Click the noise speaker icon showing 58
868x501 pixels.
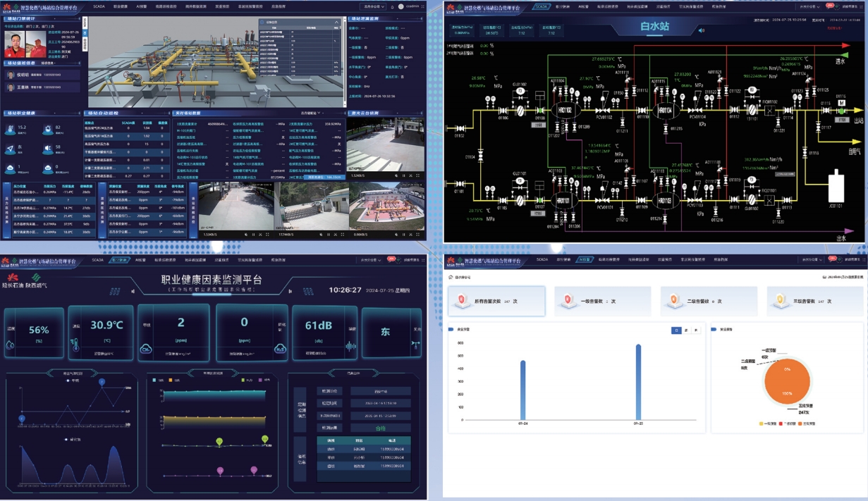point(47,149)
